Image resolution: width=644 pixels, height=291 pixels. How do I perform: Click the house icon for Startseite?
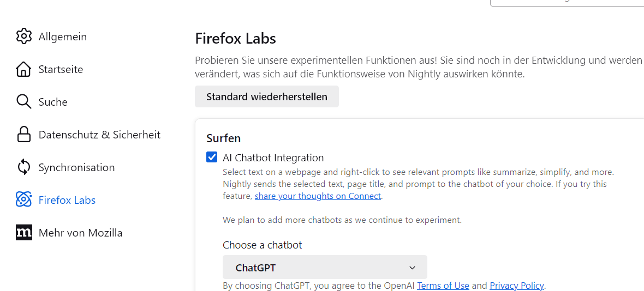click(x=24, y=69)
